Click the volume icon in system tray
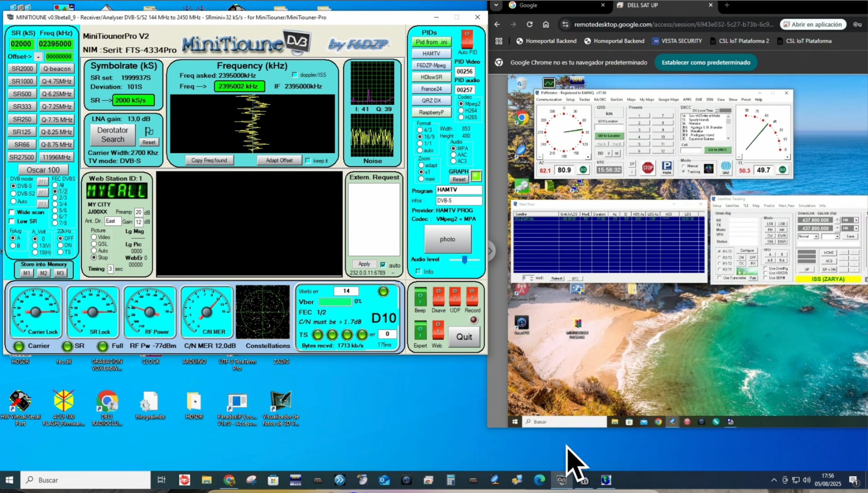 coord(807,480)
